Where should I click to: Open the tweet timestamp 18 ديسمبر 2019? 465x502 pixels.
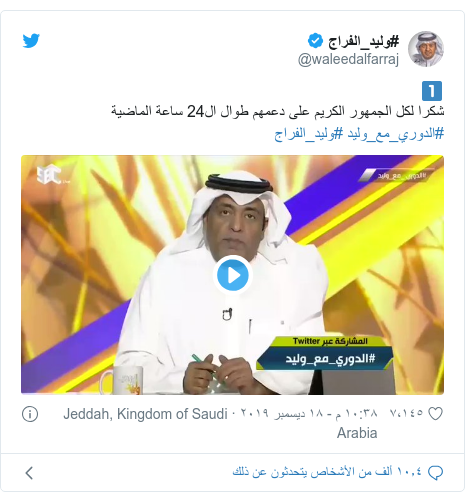[x=306, y=414]
